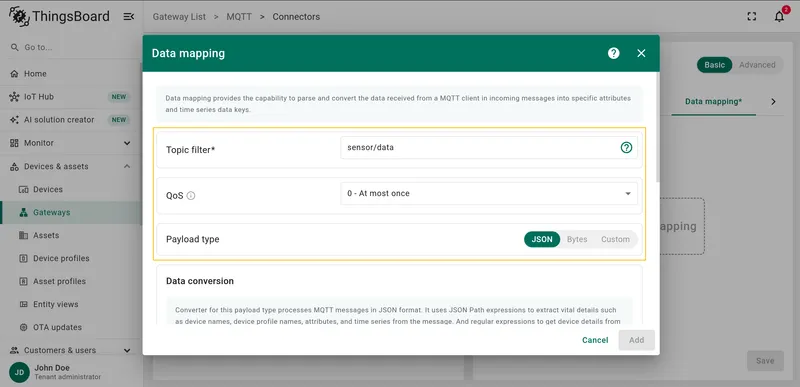Viewport: 800px width, 387px height.
Task: Click Cancel in Data mapping dialog
Action: [x=595, y=340]
